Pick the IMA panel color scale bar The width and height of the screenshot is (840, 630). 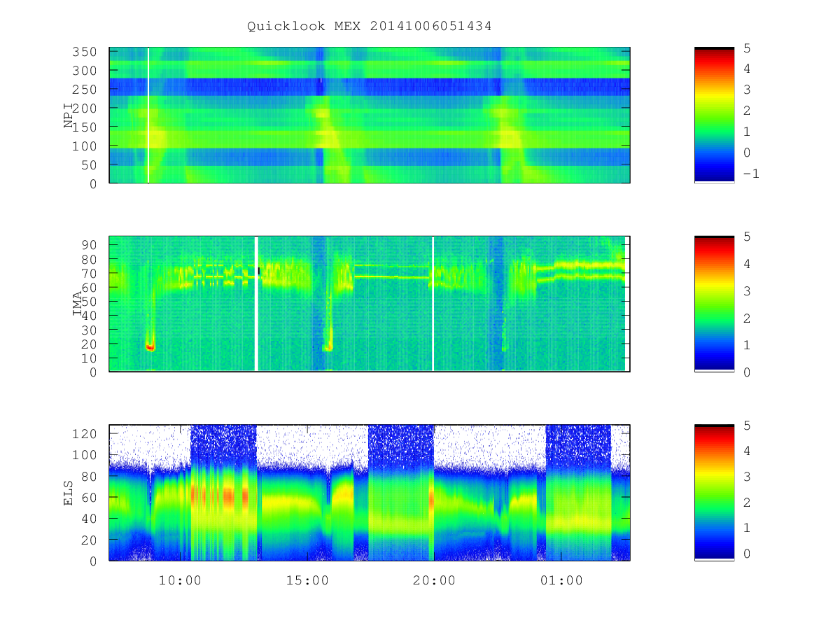(x=714, y=304)
